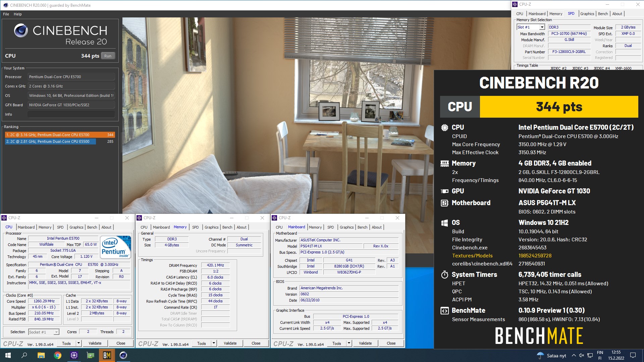This screenshot has height=362, width=644.
Task: Open Cinebench Help menu
Action: (18, 14)
